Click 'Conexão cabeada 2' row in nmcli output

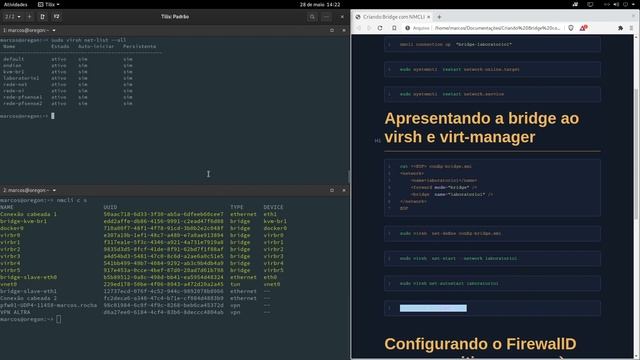[135, 298]
